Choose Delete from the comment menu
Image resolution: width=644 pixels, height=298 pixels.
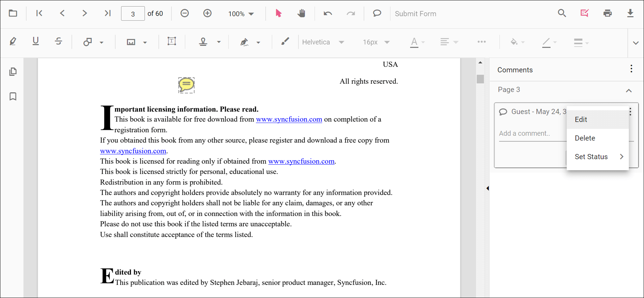coord(585,138)
